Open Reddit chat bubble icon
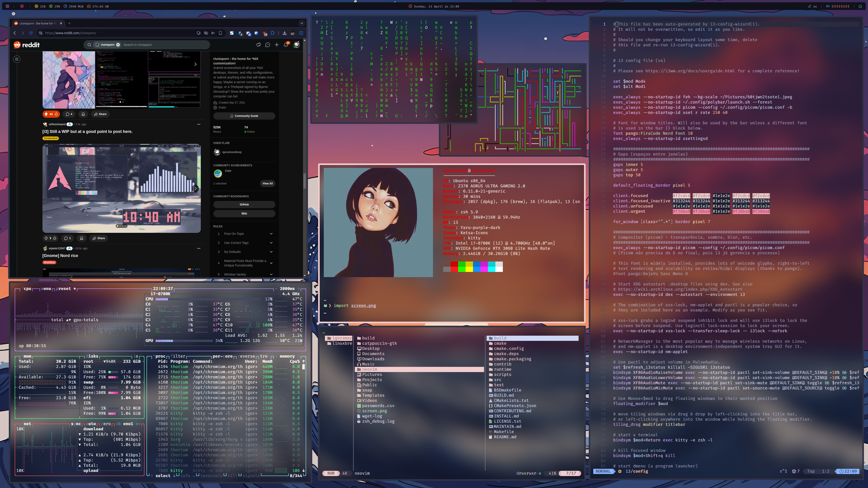This screenshot has width=868, height=488. (267, 45)
